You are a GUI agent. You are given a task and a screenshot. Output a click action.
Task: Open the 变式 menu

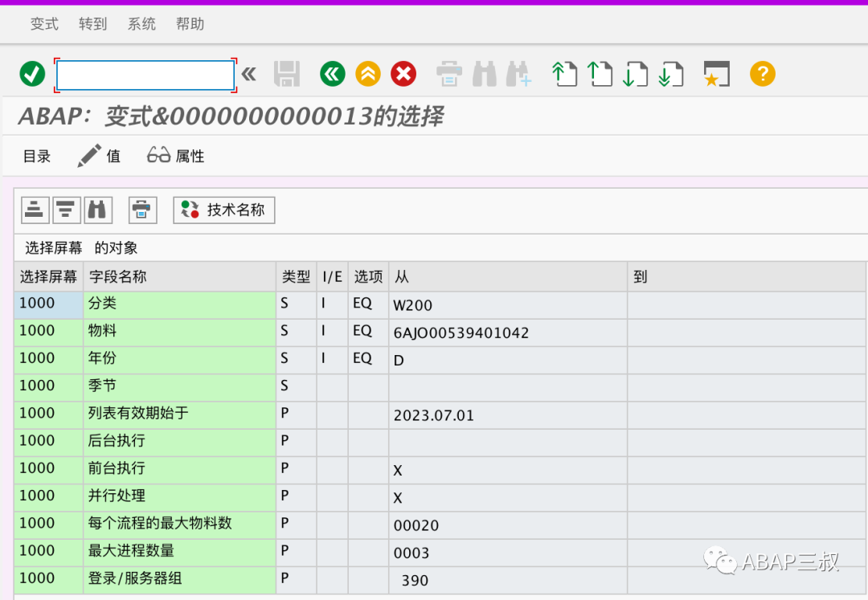point(44,24)
